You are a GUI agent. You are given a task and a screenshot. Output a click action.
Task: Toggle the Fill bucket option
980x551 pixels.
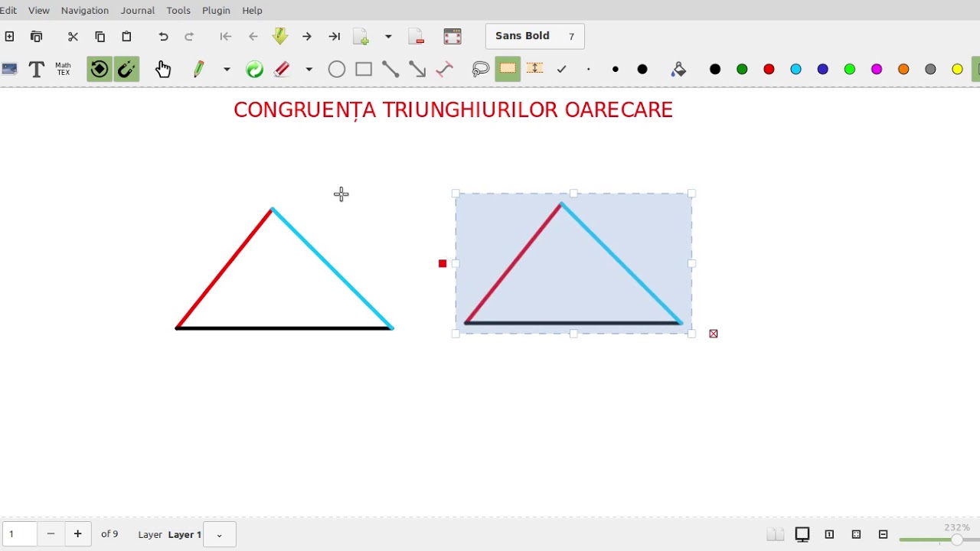pyautogui.click(x=678, y=69)
